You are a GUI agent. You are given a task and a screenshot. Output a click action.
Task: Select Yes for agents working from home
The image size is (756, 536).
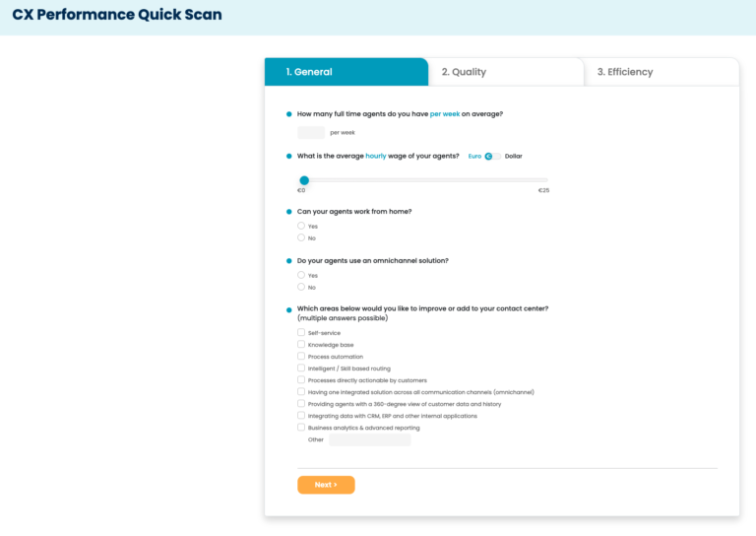tap(301, 226)
